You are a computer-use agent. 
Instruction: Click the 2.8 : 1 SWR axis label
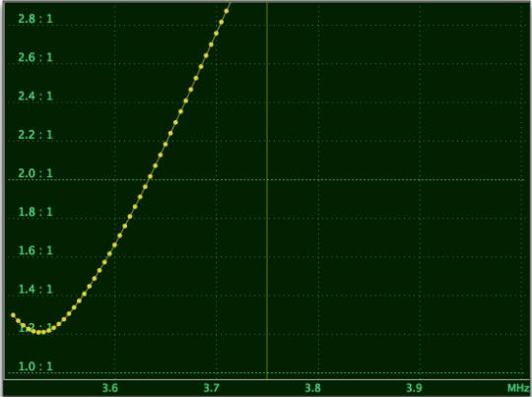35,19
